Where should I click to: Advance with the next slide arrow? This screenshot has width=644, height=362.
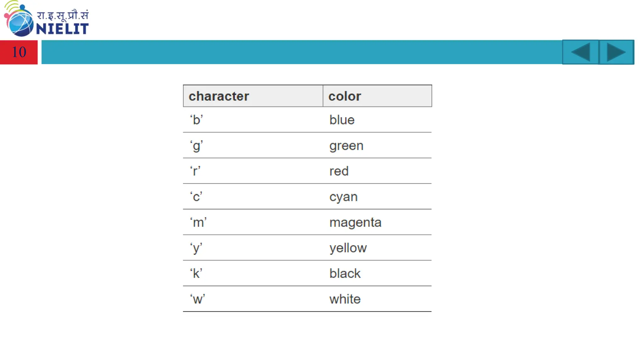(616, 52)
